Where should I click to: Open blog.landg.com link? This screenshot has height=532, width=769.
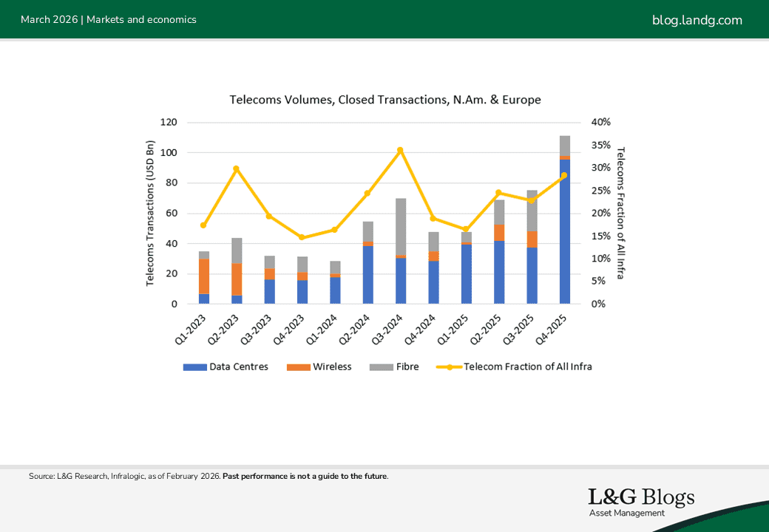697,20
